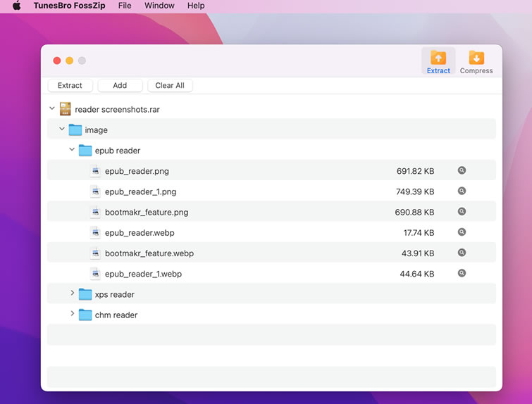The height and width of the screenshot is (404, 532).
Task: Click the chm reader folder icon
Action: tap(85, 315)
